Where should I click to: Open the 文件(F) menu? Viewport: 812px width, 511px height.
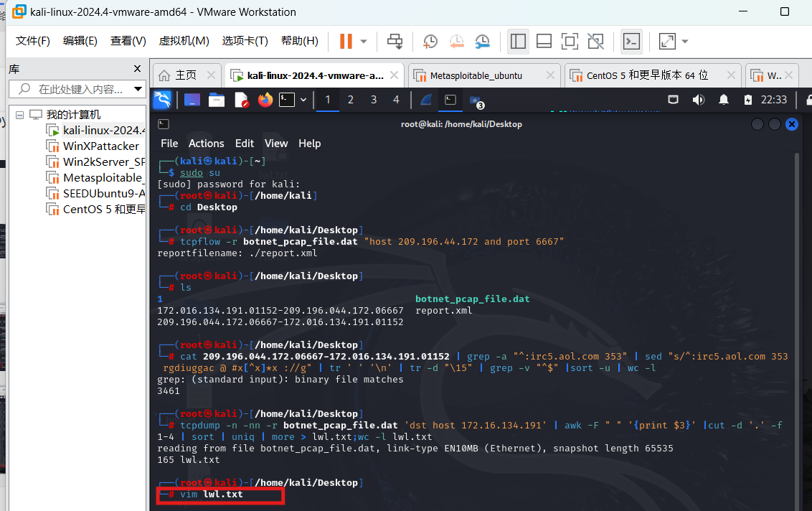pos(32,41)
